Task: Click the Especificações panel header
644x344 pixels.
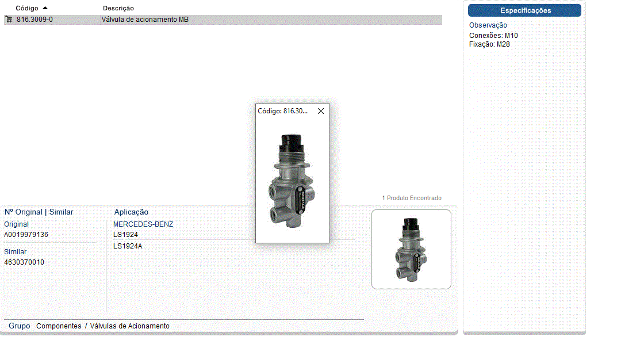Action: point(524,10)
